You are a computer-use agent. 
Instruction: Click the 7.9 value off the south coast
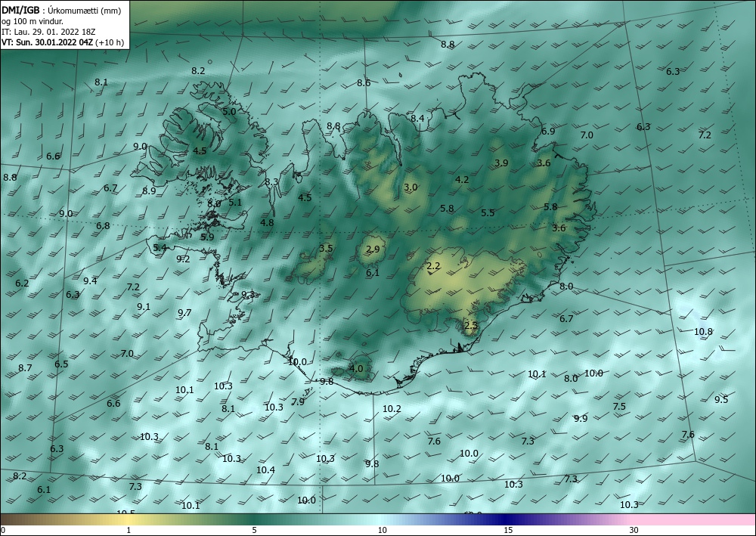point(298,401)
